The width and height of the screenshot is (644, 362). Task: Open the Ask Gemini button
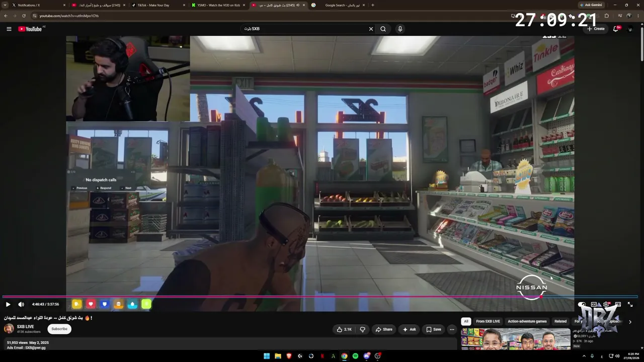pos(591,5)
